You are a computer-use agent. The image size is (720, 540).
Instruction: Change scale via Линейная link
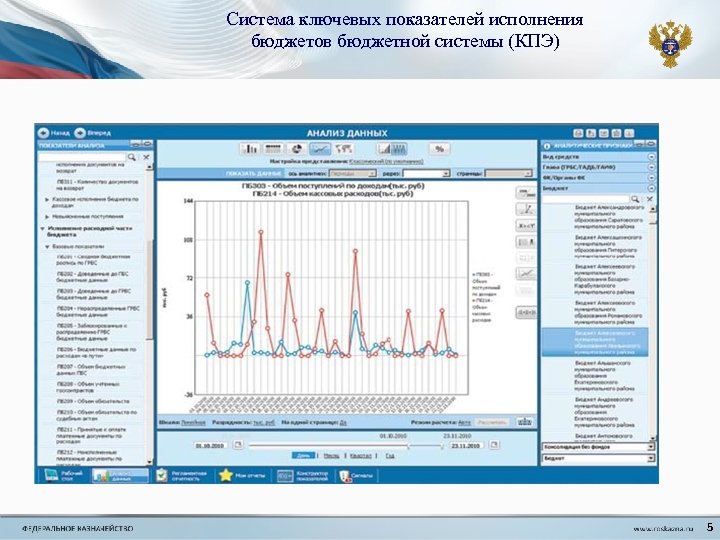pos(193,422)
